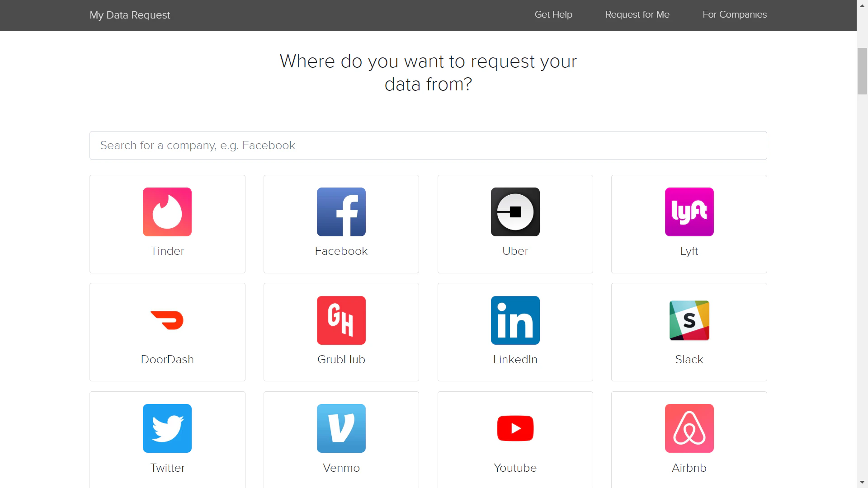Viewport: 868px width, 488px height.
Task: Open the Request for Me page
Action: coord(637,14)
